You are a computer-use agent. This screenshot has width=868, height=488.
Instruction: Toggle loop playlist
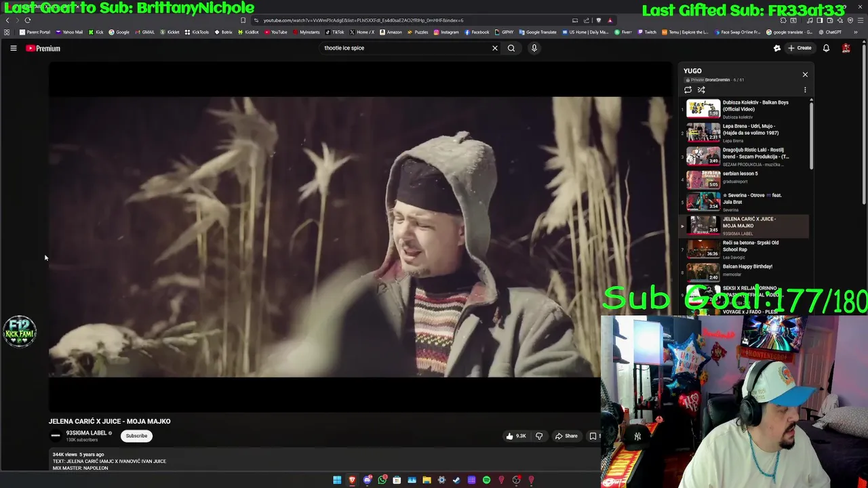tap(688, 89)
